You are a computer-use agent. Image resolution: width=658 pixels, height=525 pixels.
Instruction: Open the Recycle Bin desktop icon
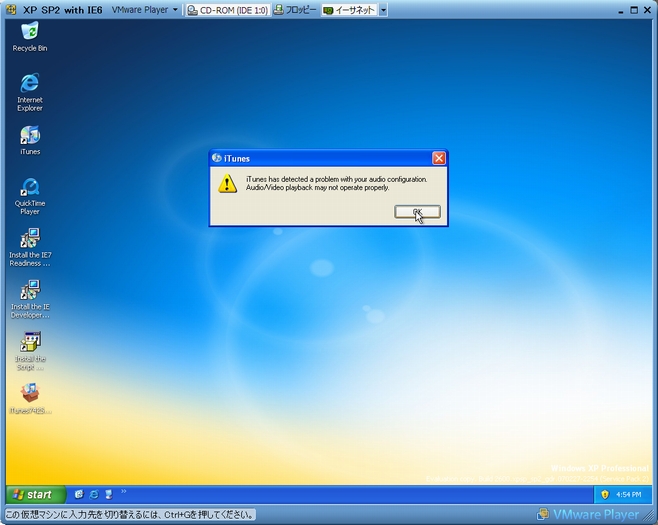tap(30, 37)
